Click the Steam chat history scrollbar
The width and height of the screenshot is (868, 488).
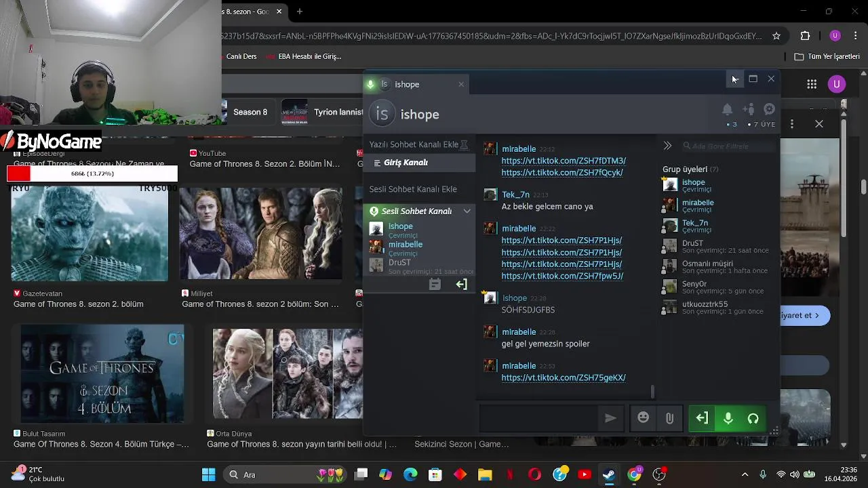653,392
